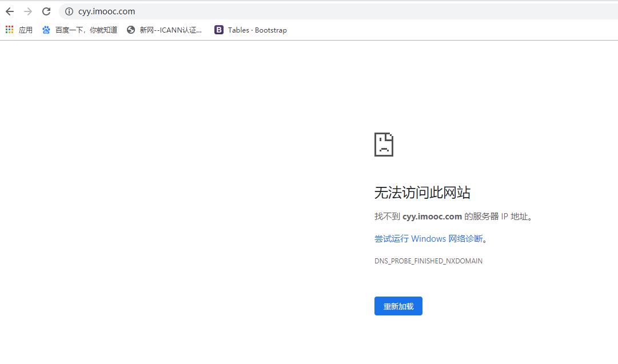
Task: Click the Baidu paw bookmark icon
Action: tap(46, 30)
